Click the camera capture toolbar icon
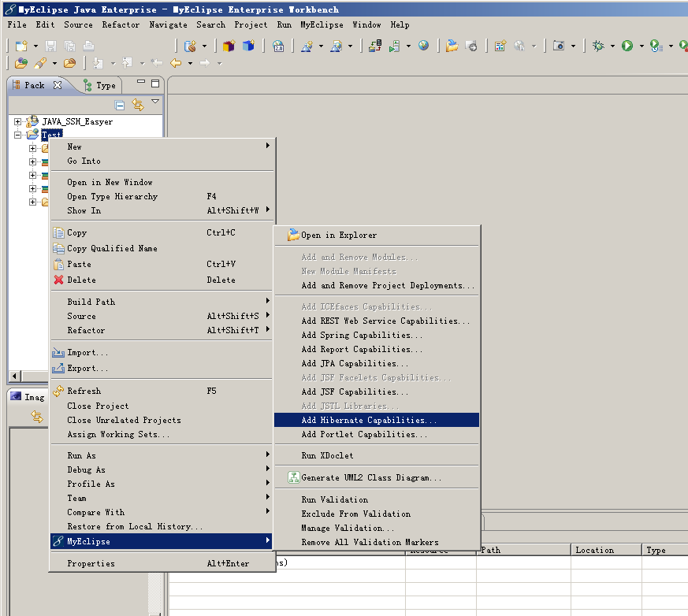688x616 pixels. 559,46
